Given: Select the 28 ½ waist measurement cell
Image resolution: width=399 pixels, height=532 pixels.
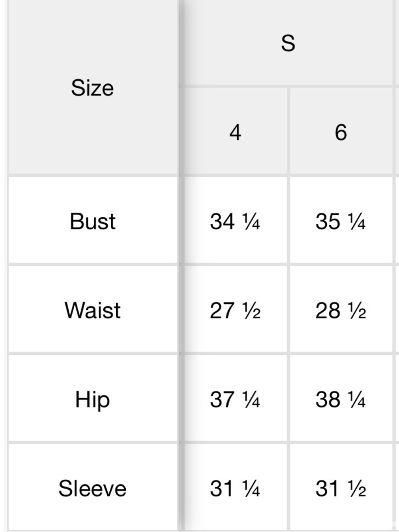Looking at the screenshot, I should (341, 310).
